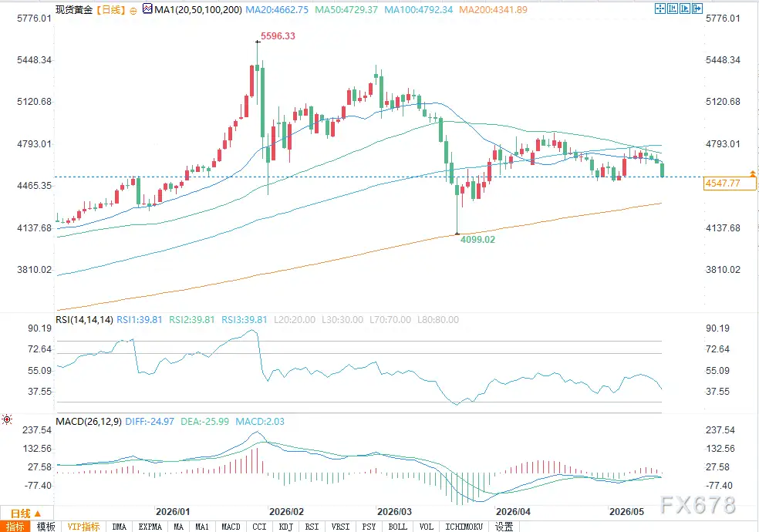The width and height of the screenshot is (759, 532).
Task: Select the 指标 tab
Action: 15,526
